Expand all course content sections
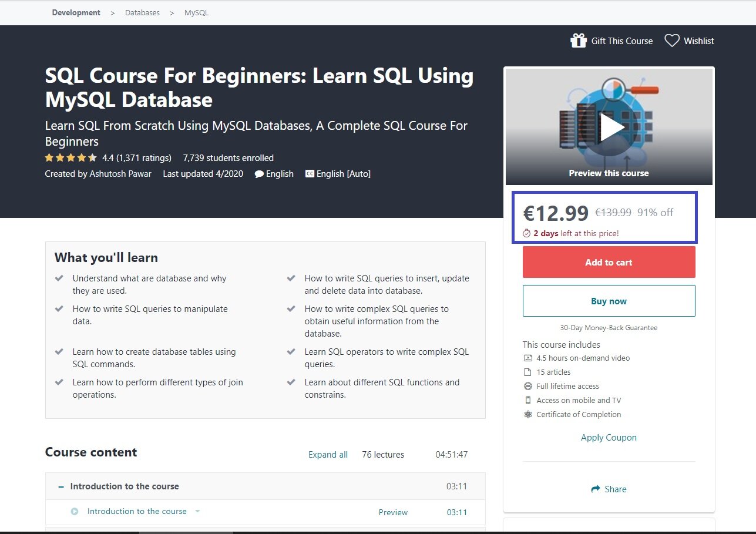The width and height of the screenshot is (756, 534). [328, 455]
